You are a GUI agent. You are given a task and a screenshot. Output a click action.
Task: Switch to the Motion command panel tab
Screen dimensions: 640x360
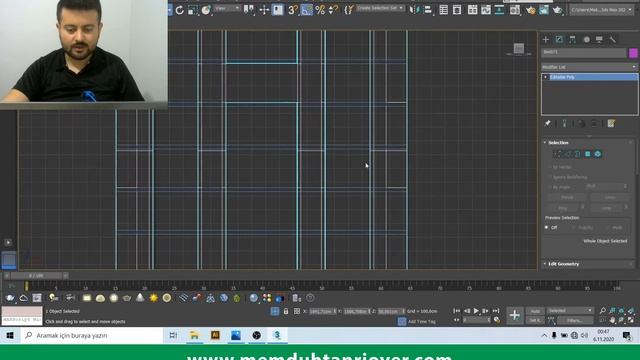(587, 40)
